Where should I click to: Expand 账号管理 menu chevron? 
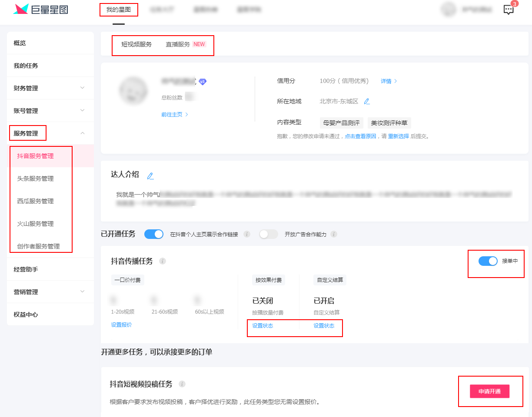83,110
